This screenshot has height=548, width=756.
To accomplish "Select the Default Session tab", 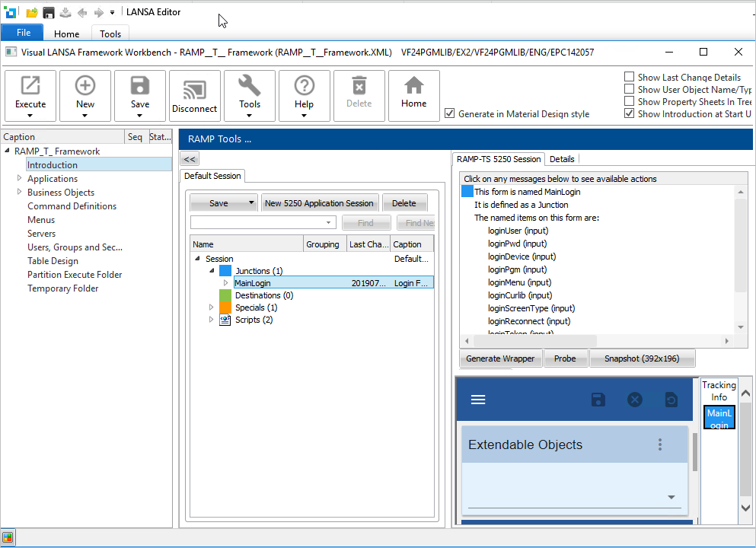I will tap(212, 176).
